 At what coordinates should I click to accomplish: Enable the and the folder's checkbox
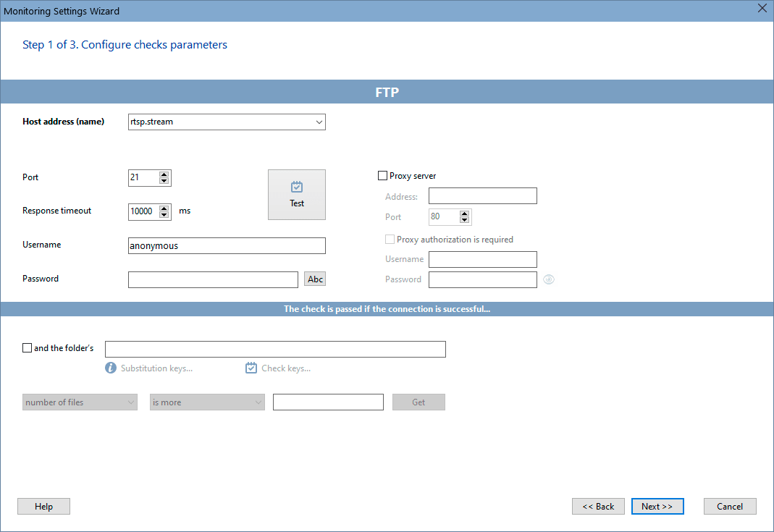coord(26,348)
